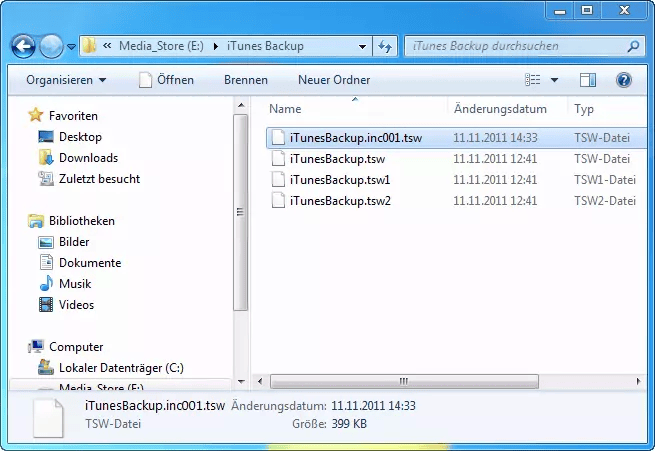This screenshot has height=451, width=655.
Task: Click the Videos filmstrip icon
Action: (x=46, y=304)
